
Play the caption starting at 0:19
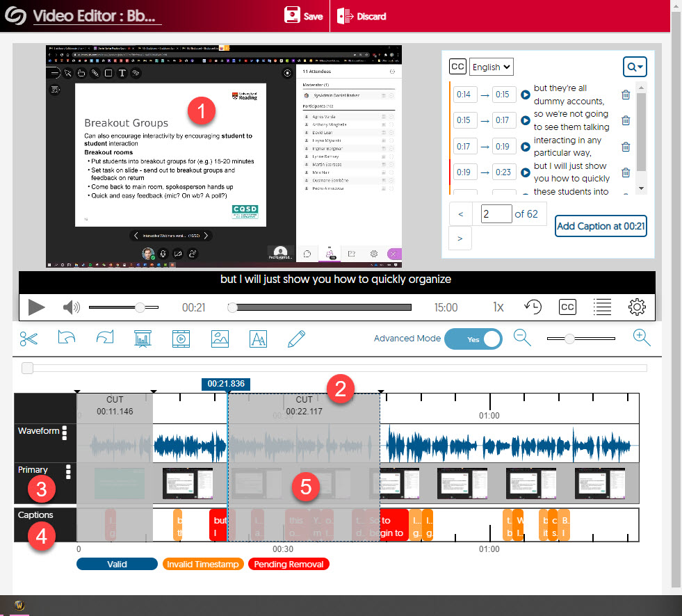pos(525,172)
